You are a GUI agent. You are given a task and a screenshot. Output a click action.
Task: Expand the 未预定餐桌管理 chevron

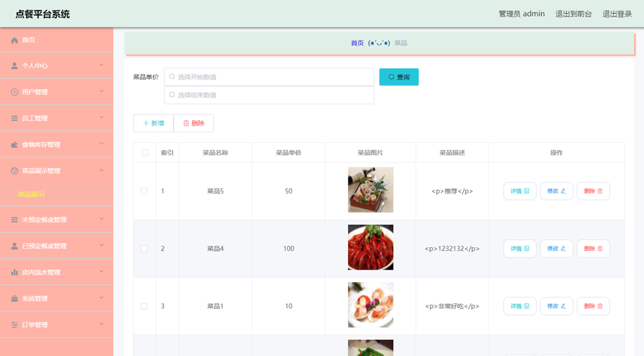(x=102, y=219)
